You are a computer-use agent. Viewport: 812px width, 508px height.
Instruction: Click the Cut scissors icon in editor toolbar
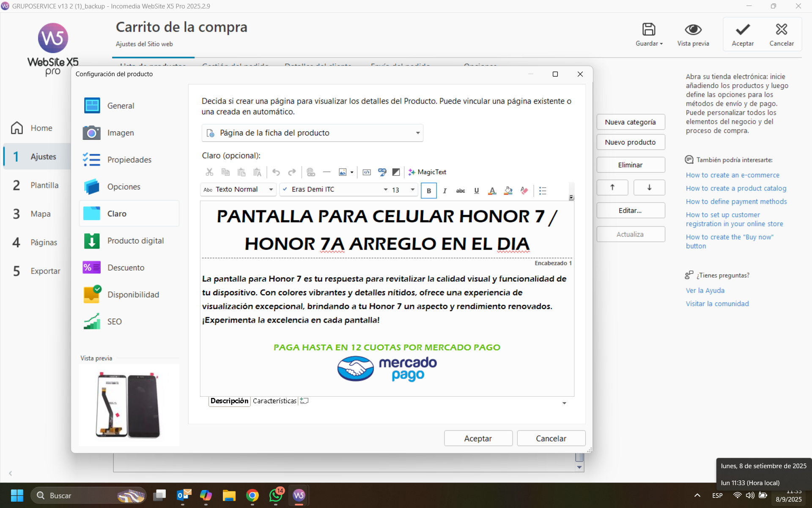(209, 172)
